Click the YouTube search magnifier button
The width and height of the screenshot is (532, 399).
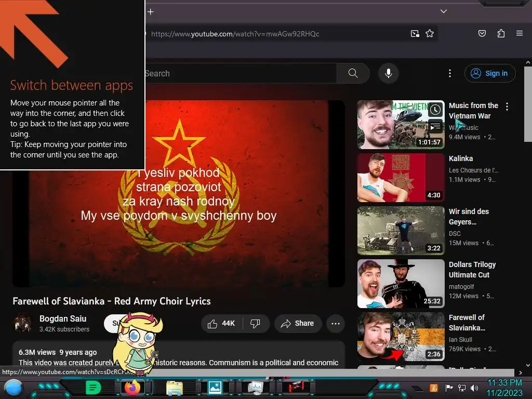point(353,73)
